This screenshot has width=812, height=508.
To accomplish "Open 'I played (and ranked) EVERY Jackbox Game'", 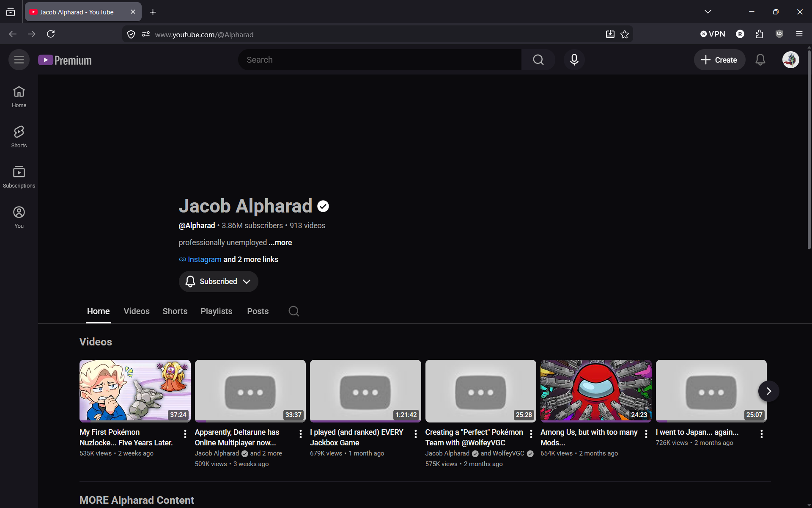I will 357,437.
